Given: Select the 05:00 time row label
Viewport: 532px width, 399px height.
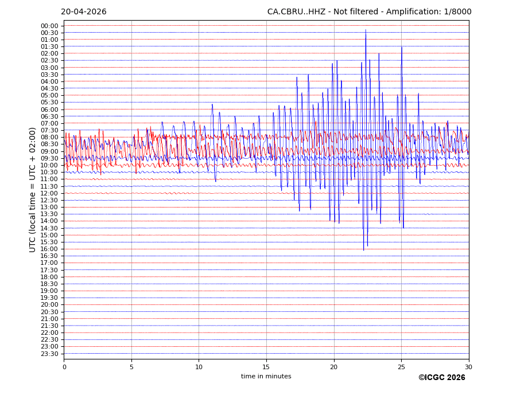Looking at the screenshot, I should [x=49, y=96].
